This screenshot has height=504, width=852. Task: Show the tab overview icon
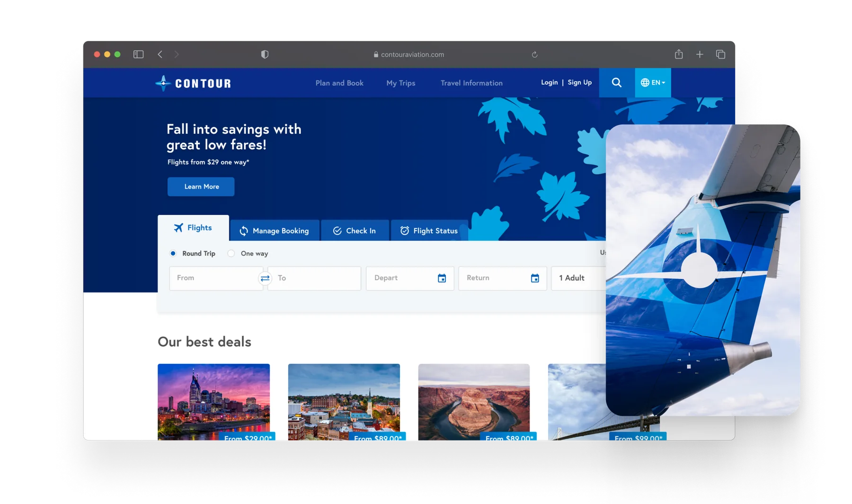pyautogui.click(x=720, y=54)
